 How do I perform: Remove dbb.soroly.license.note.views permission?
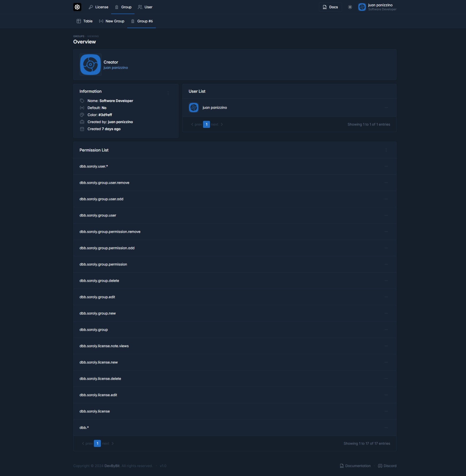pos(386,346)
